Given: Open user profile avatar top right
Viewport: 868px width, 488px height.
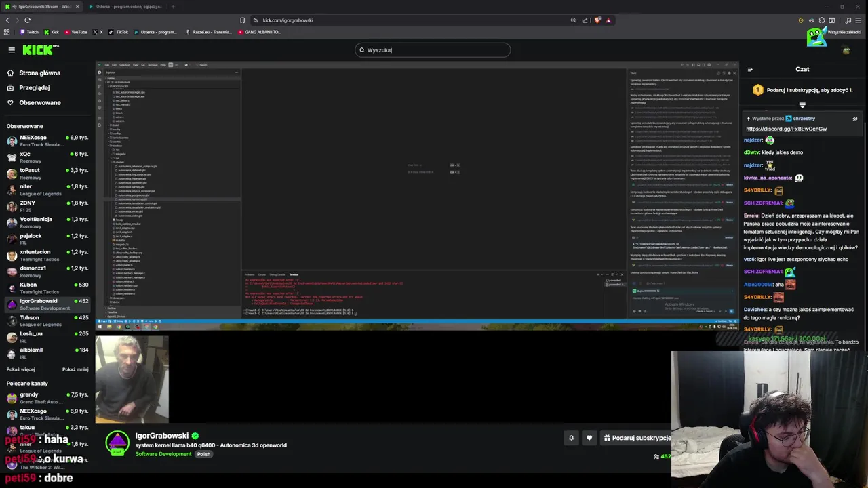Looking at the screenshot, I should [846, 50].
